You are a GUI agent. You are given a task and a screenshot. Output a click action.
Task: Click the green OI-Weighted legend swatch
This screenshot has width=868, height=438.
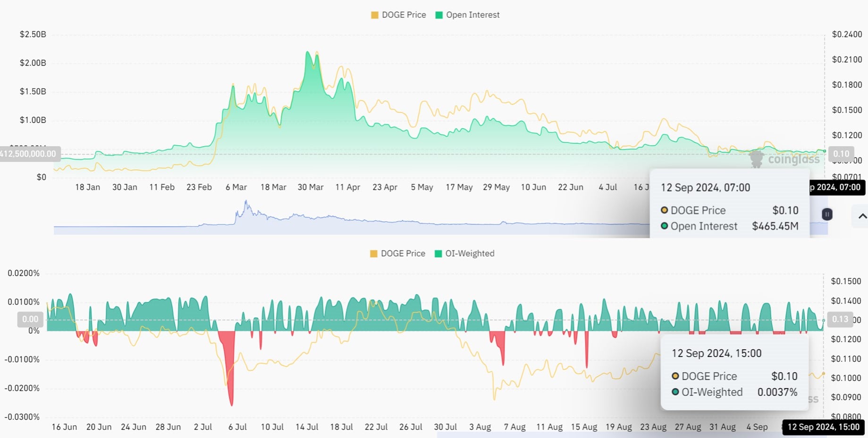click(438, 254)
